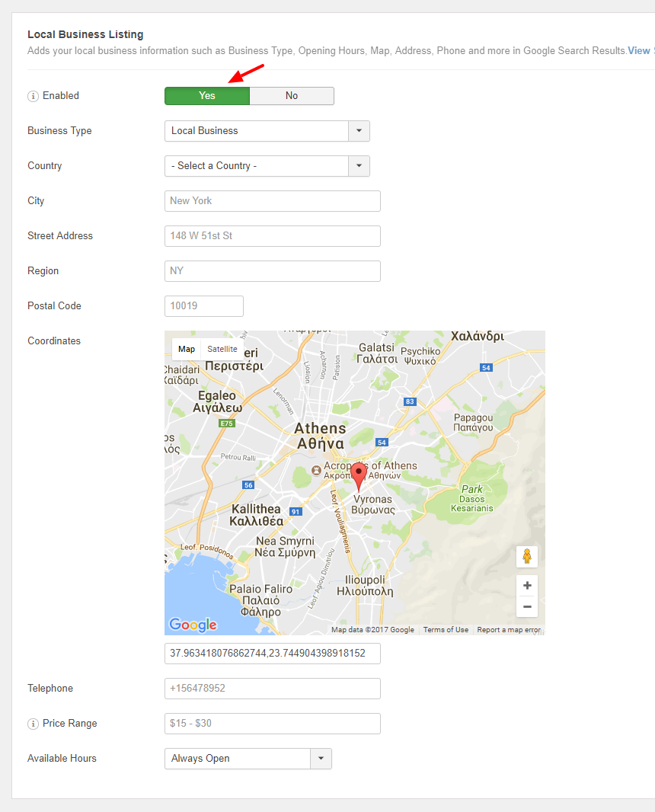This screenshot has height=812, width=655.
Task: Zoom in the map with plus
Action: [x=527, y=586]
